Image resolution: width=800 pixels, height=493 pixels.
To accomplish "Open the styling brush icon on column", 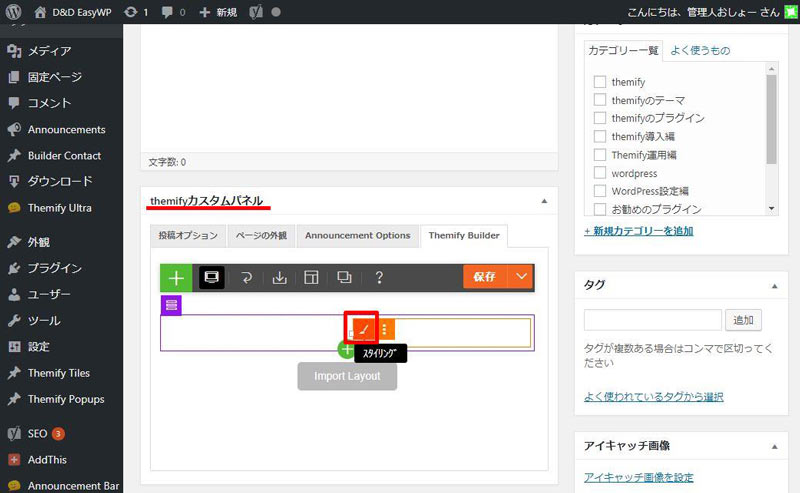I will tap(364, 329).
